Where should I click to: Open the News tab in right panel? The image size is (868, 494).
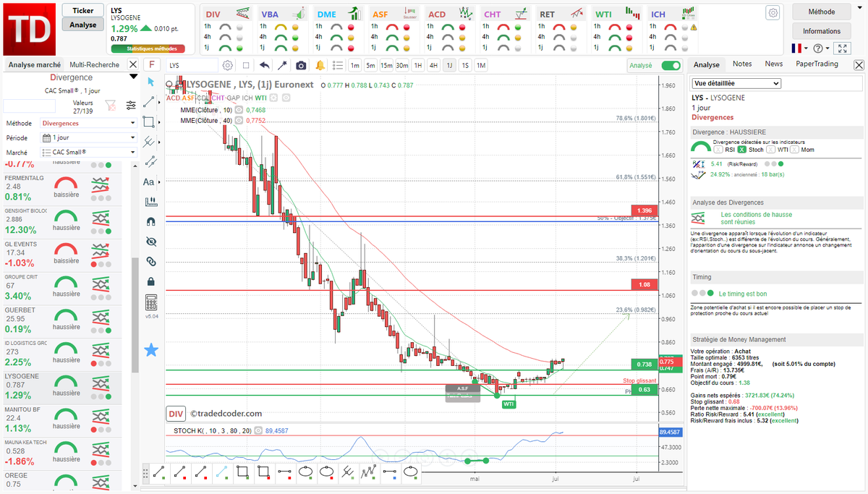774,64
